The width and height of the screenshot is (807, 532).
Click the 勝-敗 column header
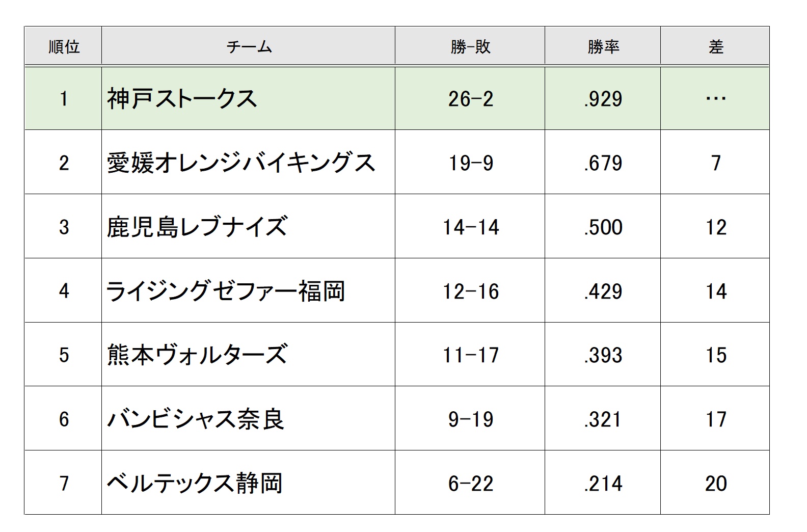[x=470, y=47]
